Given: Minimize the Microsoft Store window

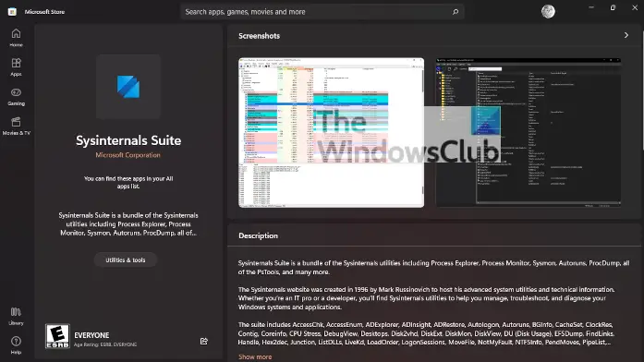Looking at the screenshot, I should pos(591,7).
